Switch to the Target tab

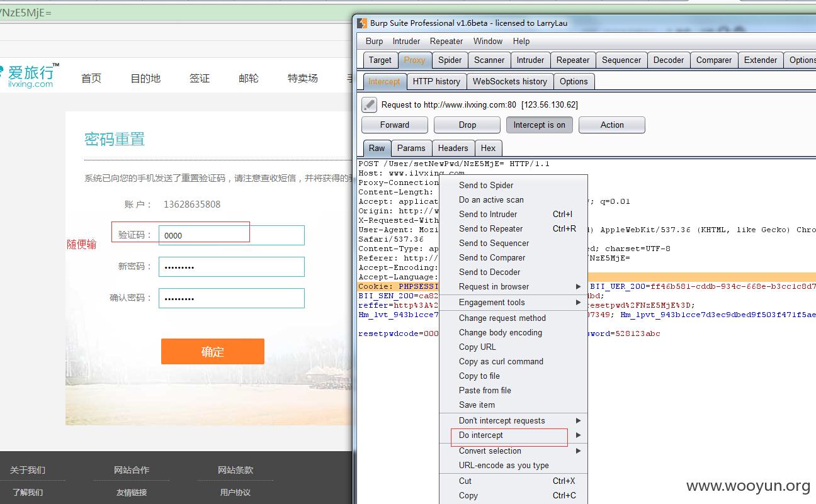point(380,60)
